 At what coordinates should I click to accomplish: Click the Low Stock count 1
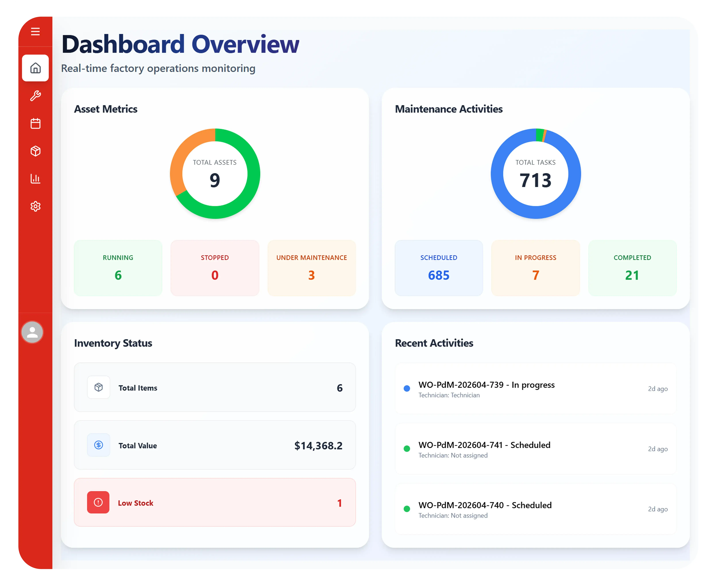click(339, 503)
